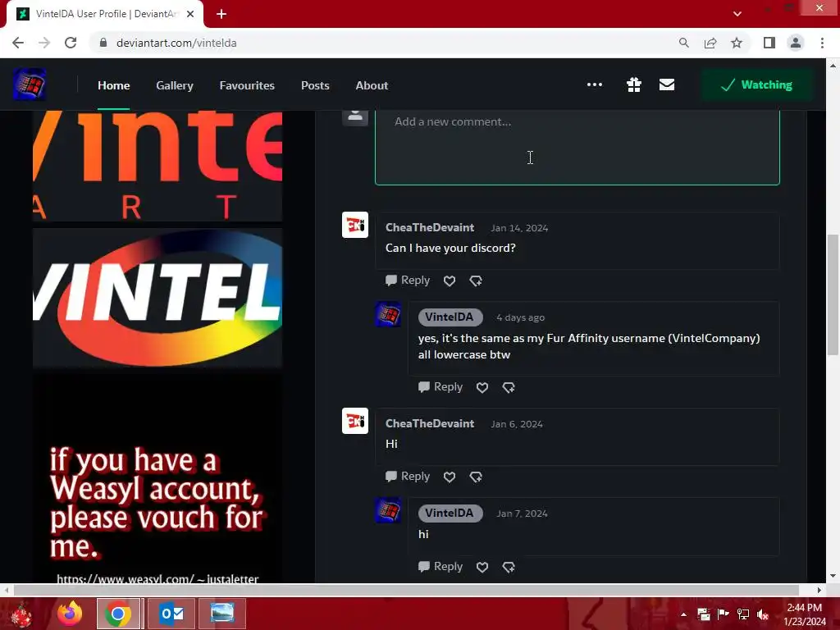Give badge on VintelDA's Fur Affinity comment
The image size is (840, 630).
(x=509, y=387)
